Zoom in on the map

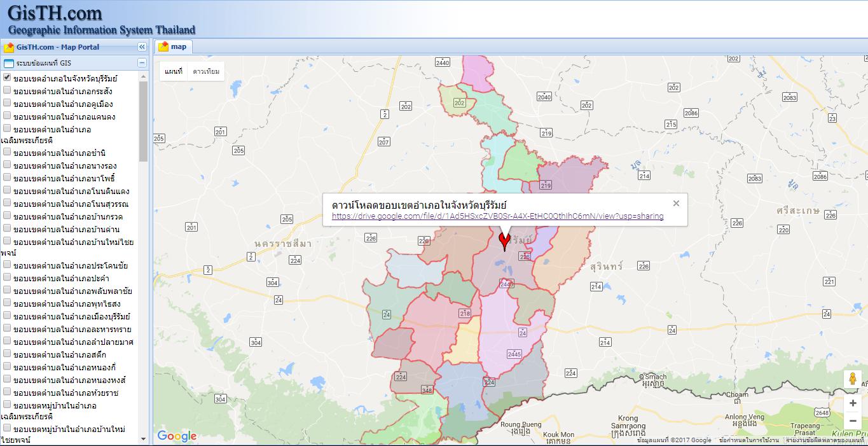pos(853,403)
